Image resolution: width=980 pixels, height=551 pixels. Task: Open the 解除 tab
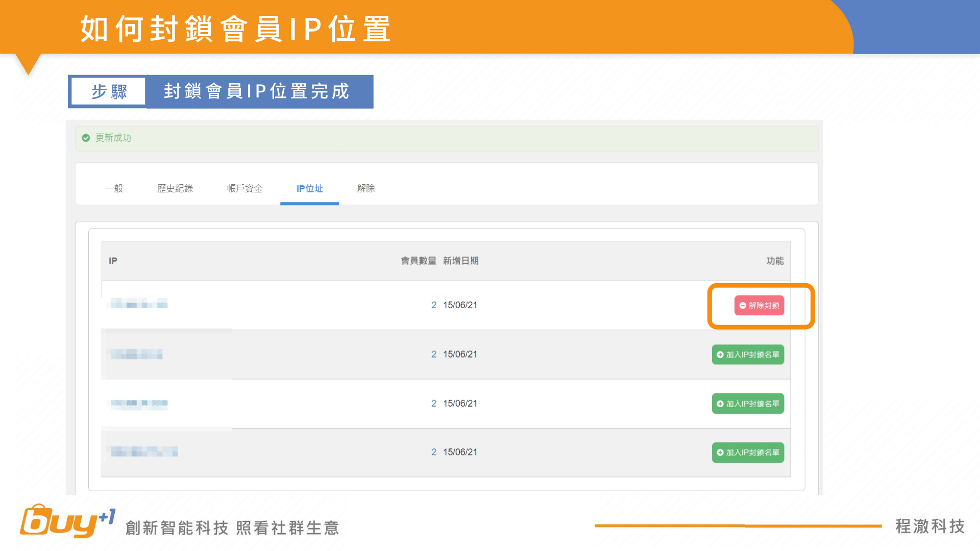tap(366, 188)
